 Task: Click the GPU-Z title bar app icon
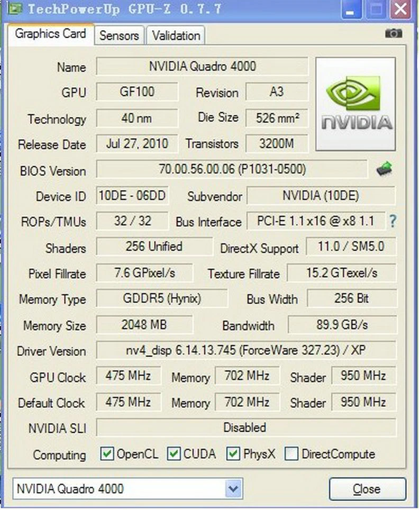[x=15, y=8]
